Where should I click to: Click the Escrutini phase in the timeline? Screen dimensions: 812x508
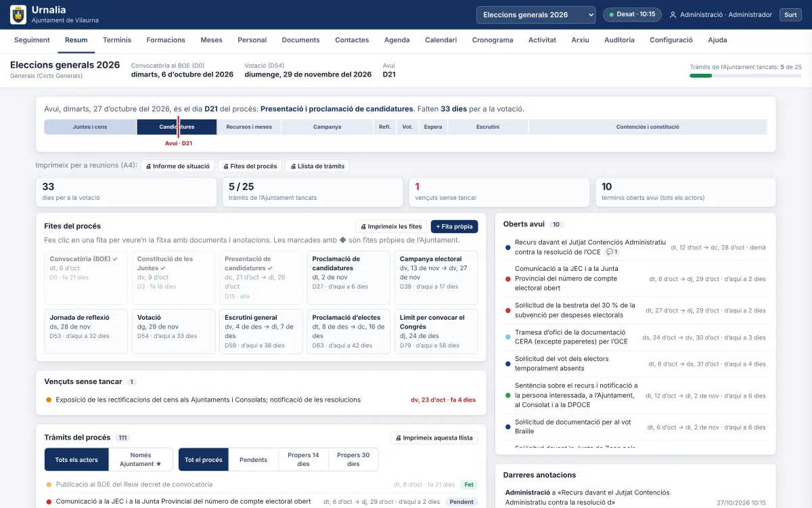(x=488, y=127)
